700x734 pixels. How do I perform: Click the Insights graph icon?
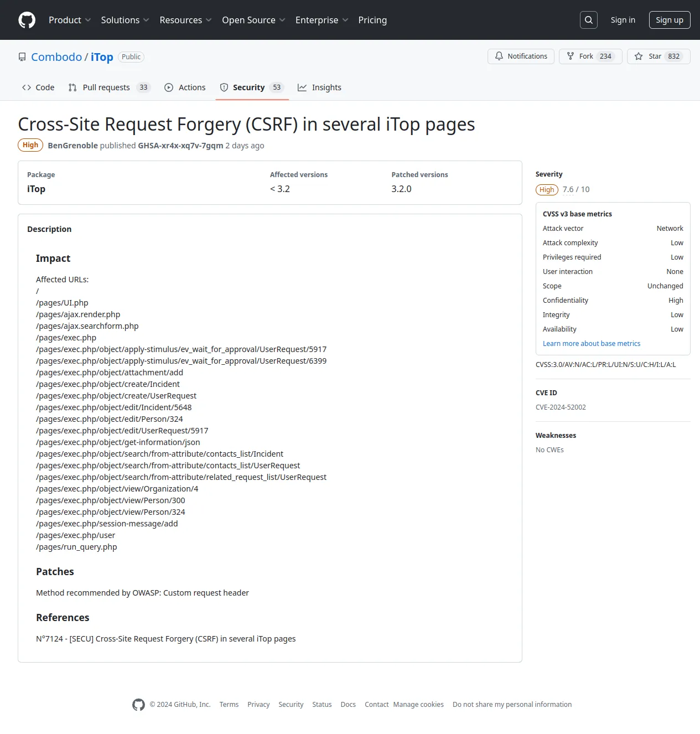tap(302, 87)
